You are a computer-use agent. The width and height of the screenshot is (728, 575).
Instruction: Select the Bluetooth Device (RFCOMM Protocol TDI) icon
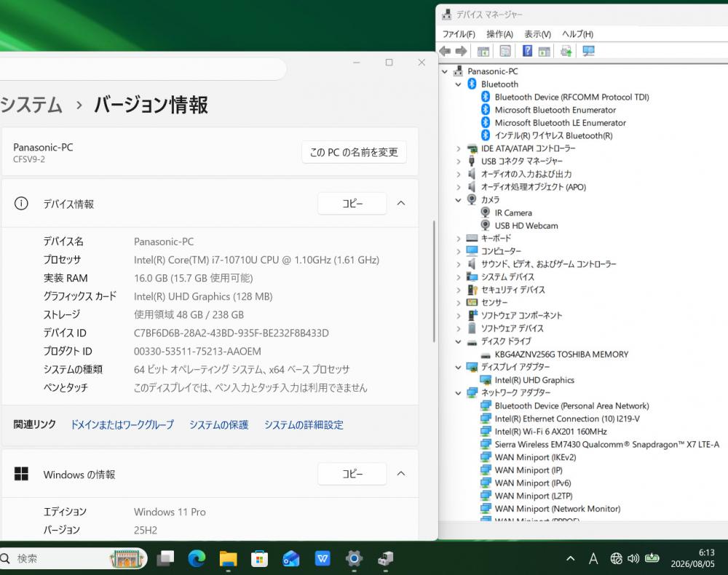coord(486,97)
